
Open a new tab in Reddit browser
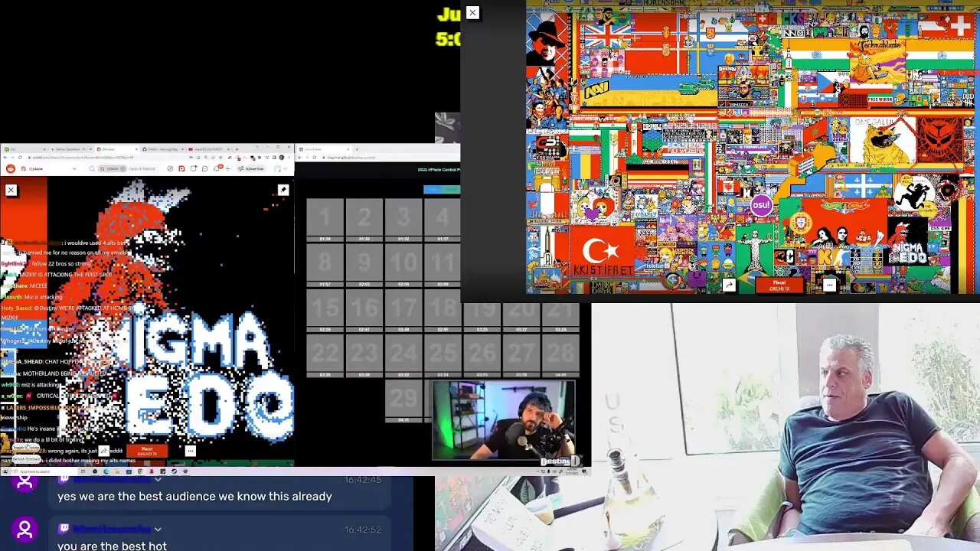pyautogui.click(x=237, y=149)
